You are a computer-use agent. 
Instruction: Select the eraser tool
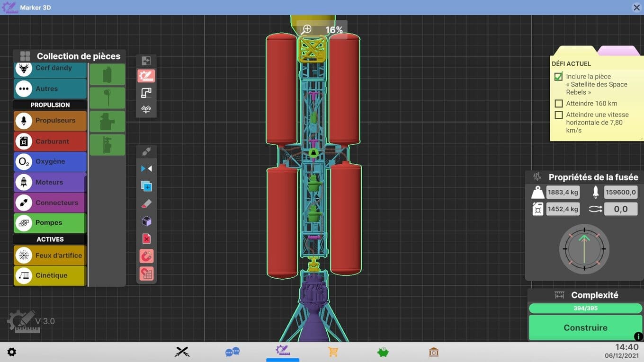[x=146, y=204]
